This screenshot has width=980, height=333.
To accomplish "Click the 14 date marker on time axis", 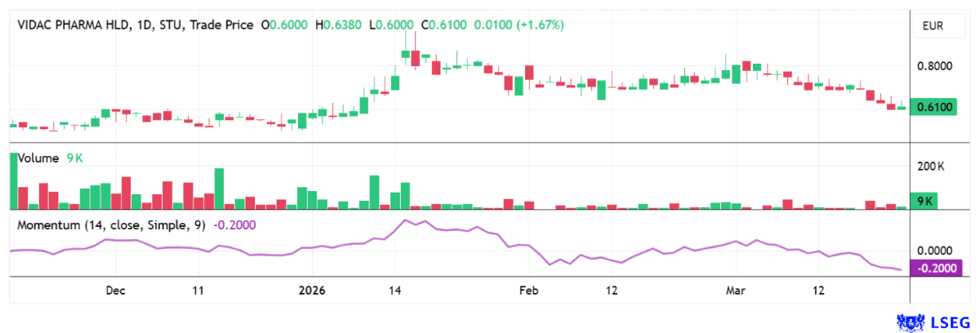I will point(395,291).
